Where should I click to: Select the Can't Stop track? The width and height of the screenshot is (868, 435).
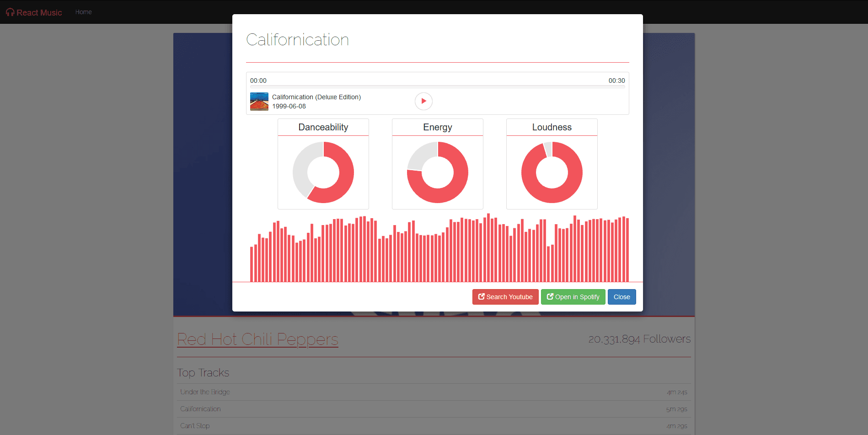(x=195, y=426)
